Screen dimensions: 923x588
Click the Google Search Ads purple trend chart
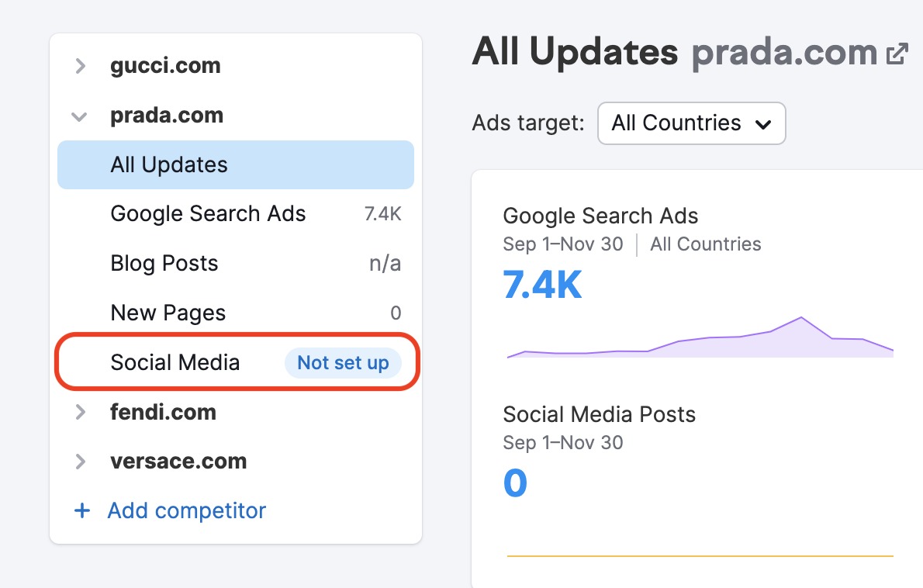700,337
